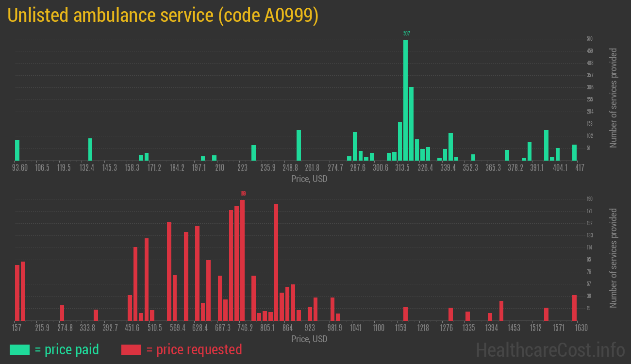Click the upper chart's vertical axis title

pyautogui.click(x=614, y=98)
